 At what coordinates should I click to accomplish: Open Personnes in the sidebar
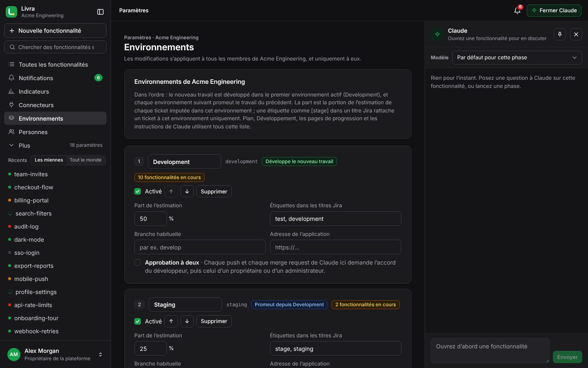[x=55, y=132]
